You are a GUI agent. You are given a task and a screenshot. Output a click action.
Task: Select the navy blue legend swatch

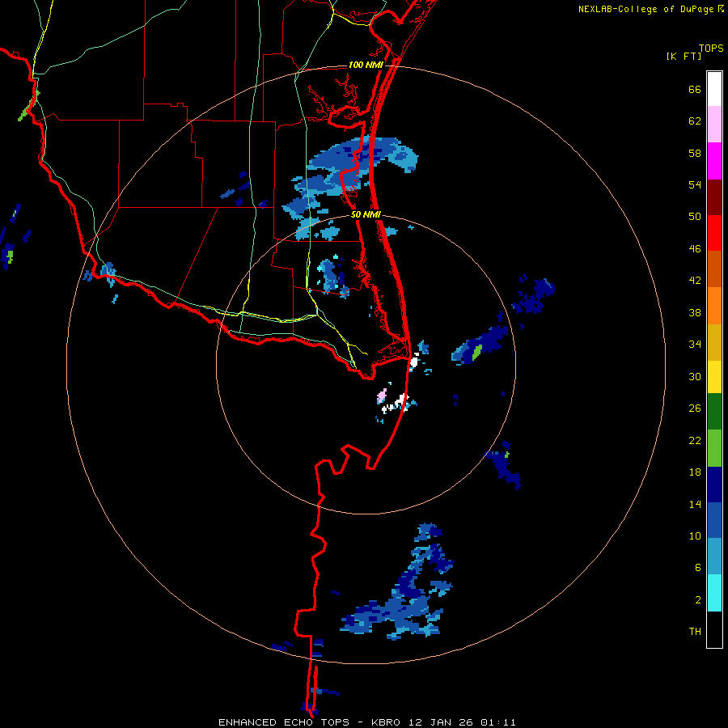point(714,485)
